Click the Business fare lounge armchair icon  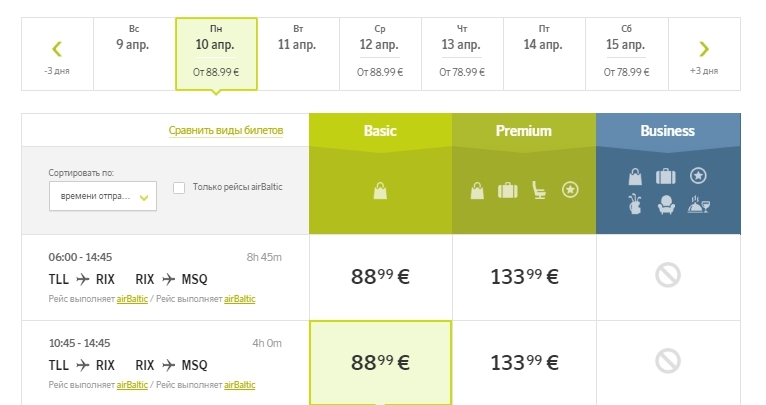pyautogui.click(x=667, y=204)
